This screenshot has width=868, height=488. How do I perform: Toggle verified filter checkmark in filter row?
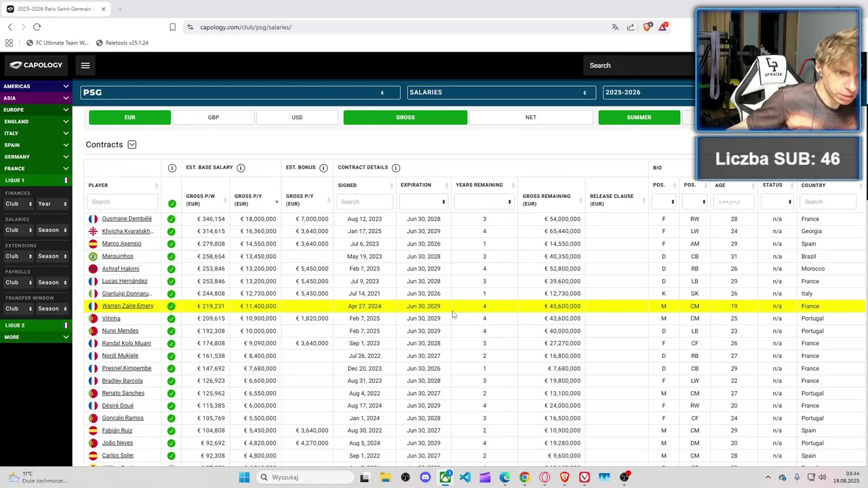coord(172,203)
